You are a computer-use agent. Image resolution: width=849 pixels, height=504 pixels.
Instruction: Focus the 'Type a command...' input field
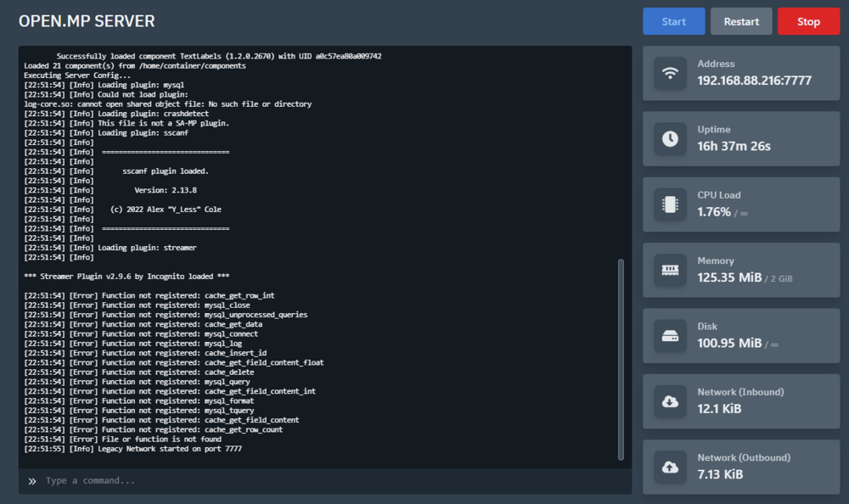point(325,481)
